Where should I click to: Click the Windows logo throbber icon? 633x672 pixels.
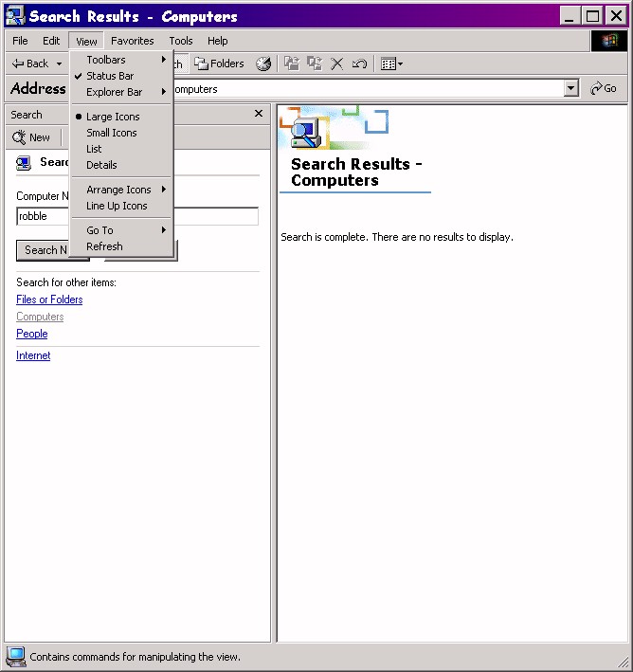609,41
